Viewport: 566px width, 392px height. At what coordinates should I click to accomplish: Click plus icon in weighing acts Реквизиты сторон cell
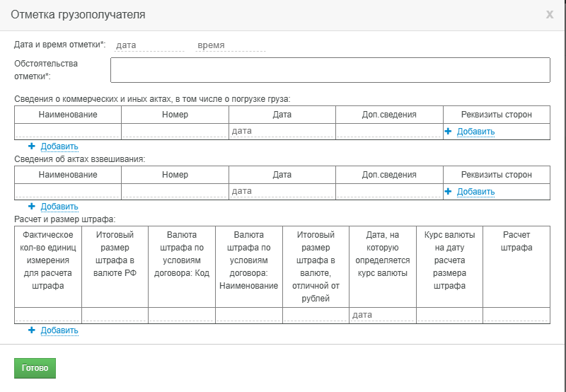click(448, 191)
